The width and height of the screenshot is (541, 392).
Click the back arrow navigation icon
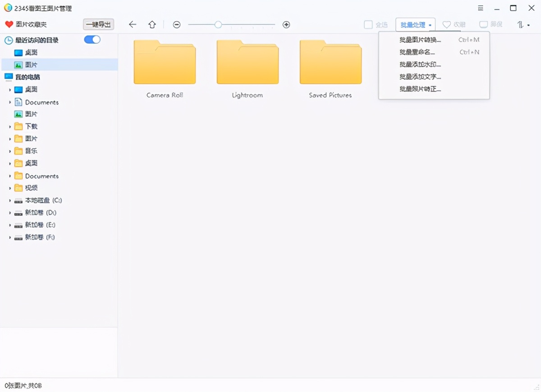(132, 25)
